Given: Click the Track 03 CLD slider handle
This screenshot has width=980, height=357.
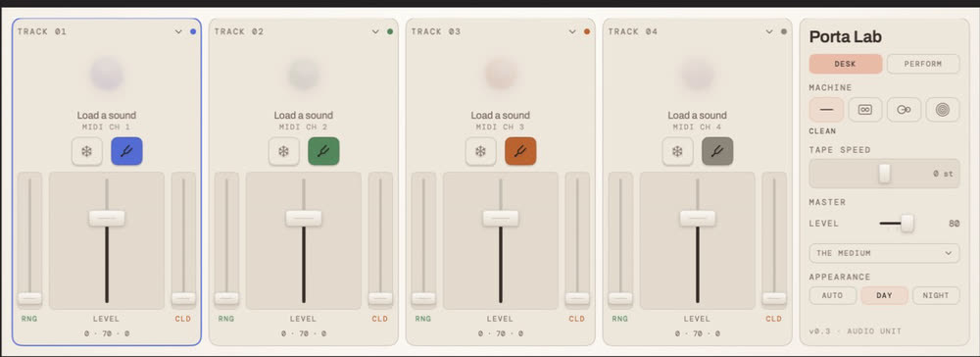Looking at the screenshot, I should (577, 298).
